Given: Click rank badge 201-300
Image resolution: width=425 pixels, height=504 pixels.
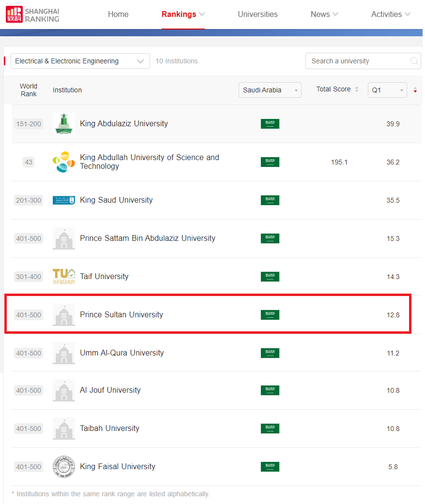Looking at the screenshot, I should (x=29, y=200).
